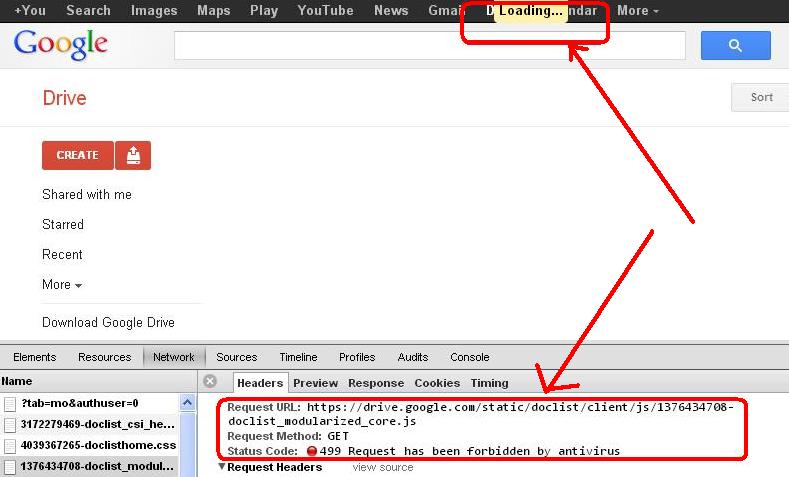
Task: Click into the Google search input field
Action: click(x=430, y=45)
